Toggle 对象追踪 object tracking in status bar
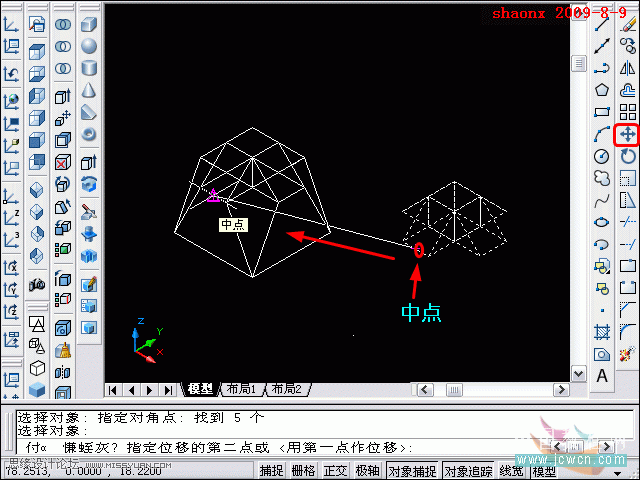This screenshot has height=480, width=640. pyautogui.click(x=468, y=471)
